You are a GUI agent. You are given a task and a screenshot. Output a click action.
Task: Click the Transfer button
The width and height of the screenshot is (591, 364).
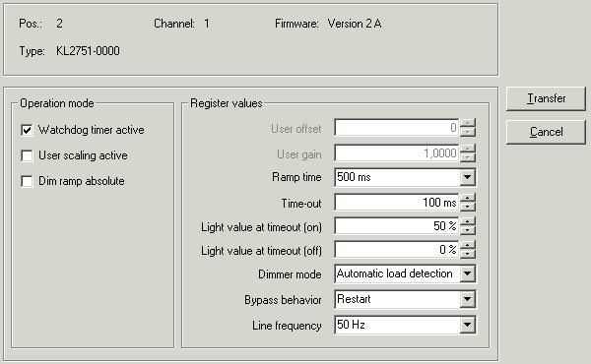click(x=546, y=98)
